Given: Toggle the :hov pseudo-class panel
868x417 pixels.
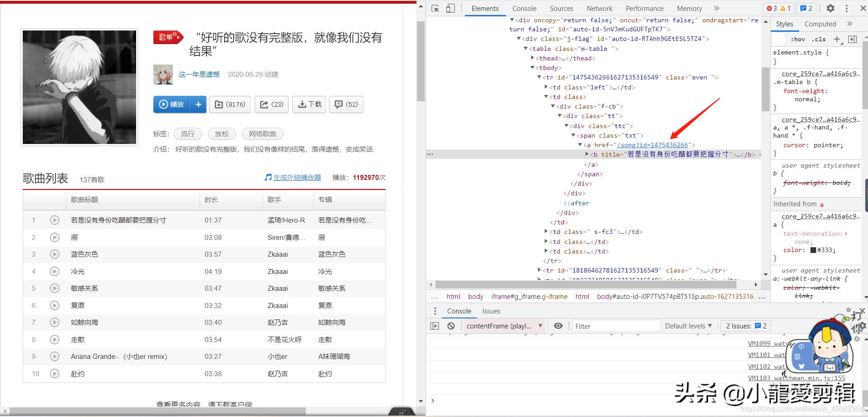Looking at the screenshot, I should pos(797,39).
